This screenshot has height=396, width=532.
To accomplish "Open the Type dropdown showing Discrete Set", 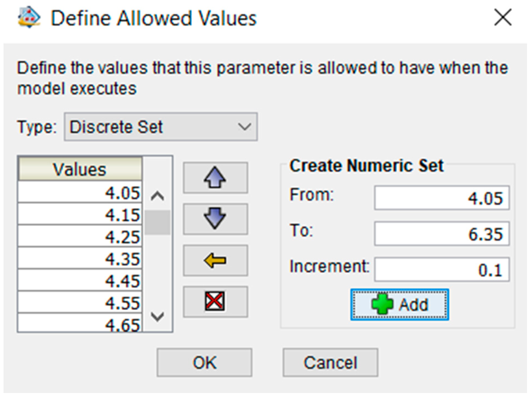I will 161,127.
